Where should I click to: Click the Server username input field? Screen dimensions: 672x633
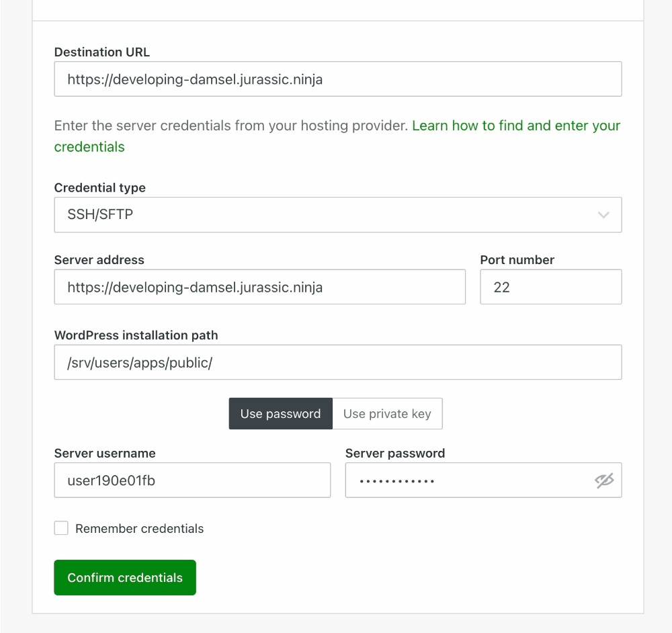tap(192, 480)
